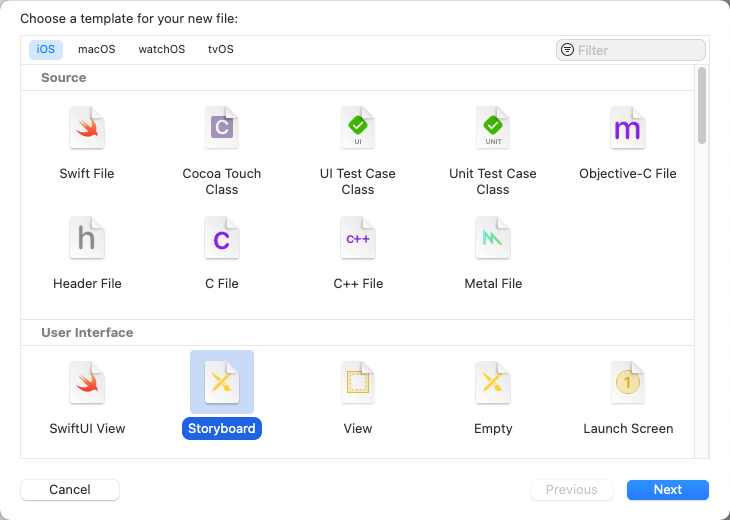Choose the View interface template

coord(357,384)
